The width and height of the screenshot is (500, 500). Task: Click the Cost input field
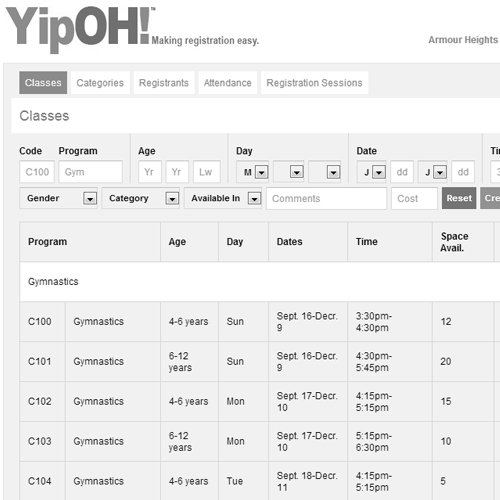(414, 198)
